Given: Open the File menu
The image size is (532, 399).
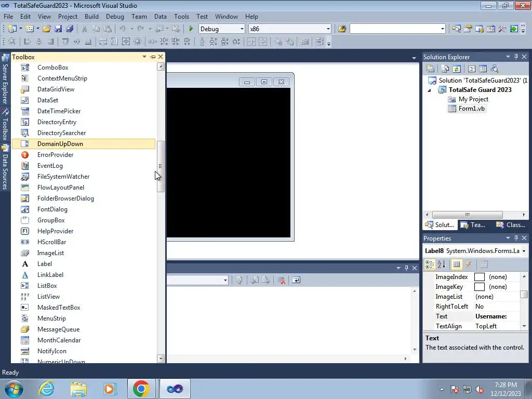Looking at the screenshot, I should tap(8, 17).
